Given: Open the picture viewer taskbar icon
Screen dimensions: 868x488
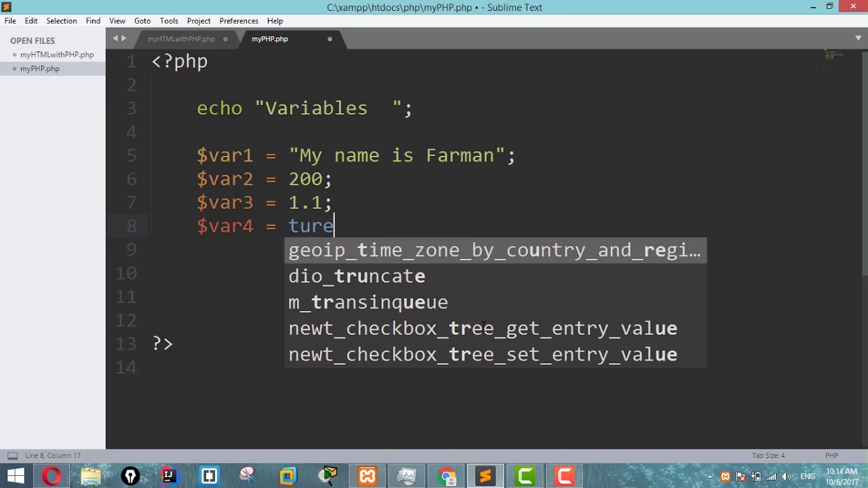Looking at the screenshot, I should point(407,476).
